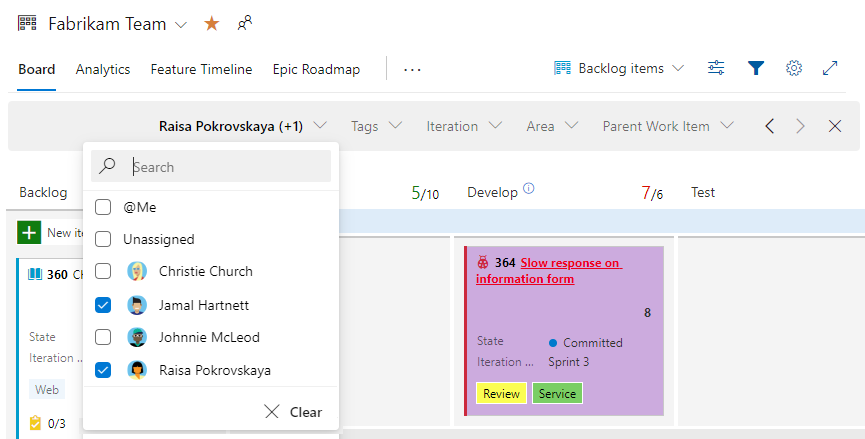Open the Parent Work Item filter dropdown
The height and width of the screenshot is (439, 865).
[x=668, y=126]
